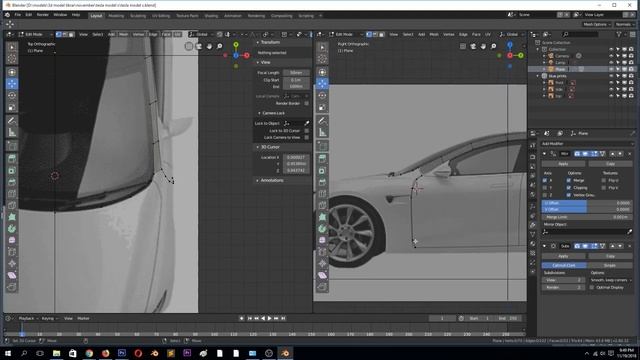
Task: Click the pan hand icon in left viewport
Action: tap(209, 46)
